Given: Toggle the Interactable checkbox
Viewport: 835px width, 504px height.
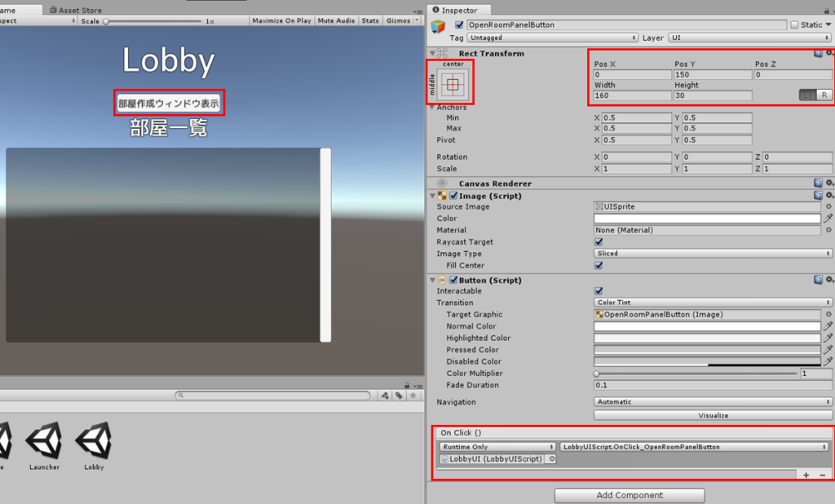Looking at the screenshot, I should coord(599,291).
